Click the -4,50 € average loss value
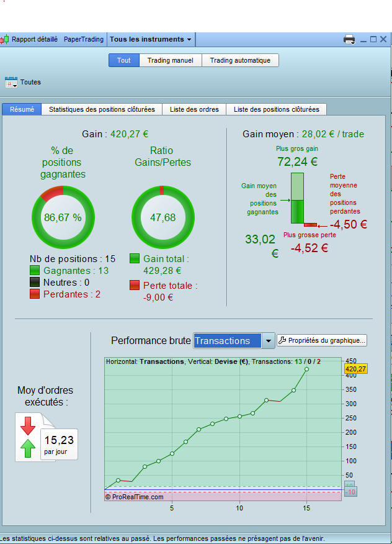 click(x=349, y=224)
